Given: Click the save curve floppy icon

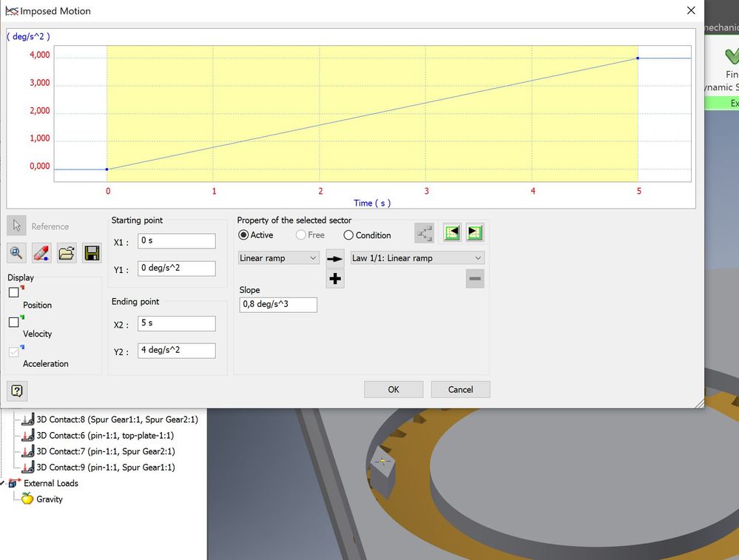Looking at the screenshot, I should pyautogui.click(x=92, y=253).
